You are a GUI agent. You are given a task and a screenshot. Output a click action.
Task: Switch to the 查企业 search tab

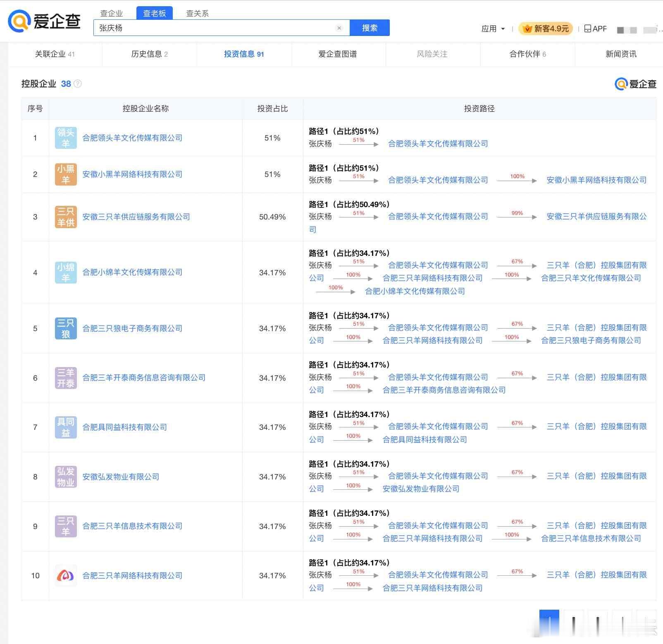click(x=112, y=13)
